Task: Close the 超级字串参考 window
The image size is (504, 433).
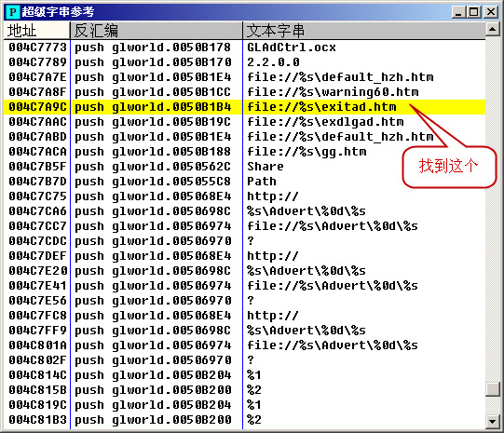Action: coord(491,12)
